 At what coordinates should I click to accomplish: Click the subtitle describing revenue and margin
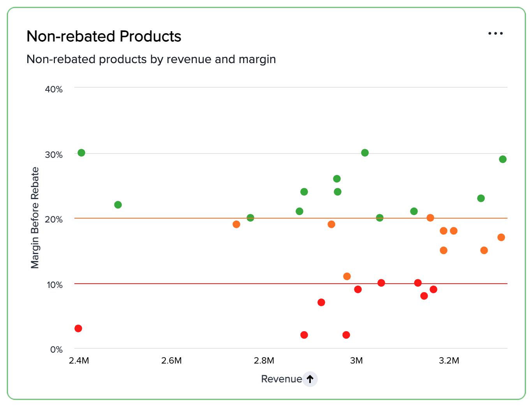click(x=151, y=59)
